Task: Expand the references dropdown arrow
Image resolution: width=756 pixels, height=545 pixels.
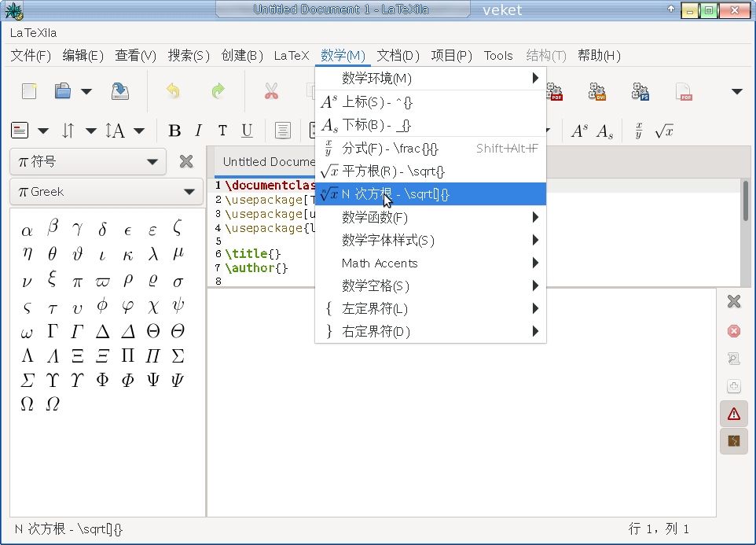Action: click(x=91, y=131)
